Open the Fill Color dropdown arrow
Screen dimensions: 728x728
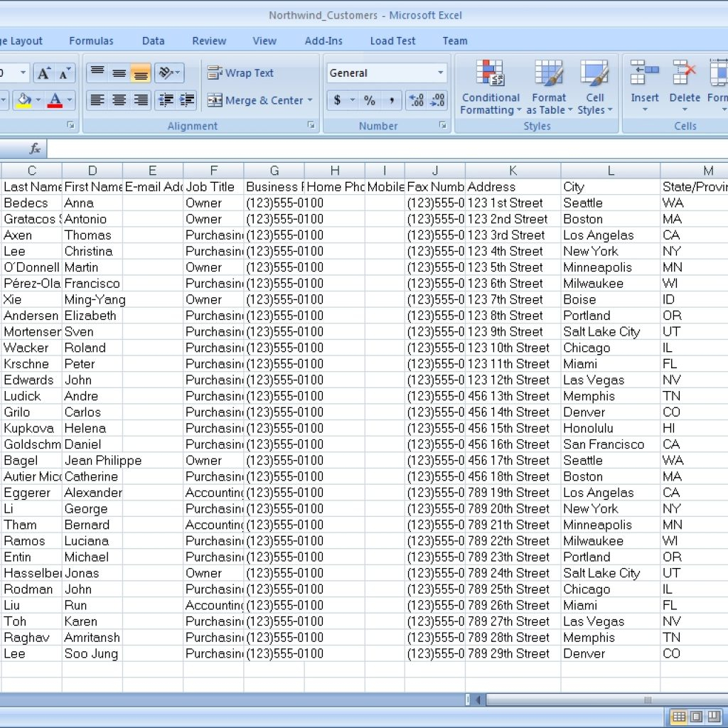pyautogui.click(x=38, y=98)
